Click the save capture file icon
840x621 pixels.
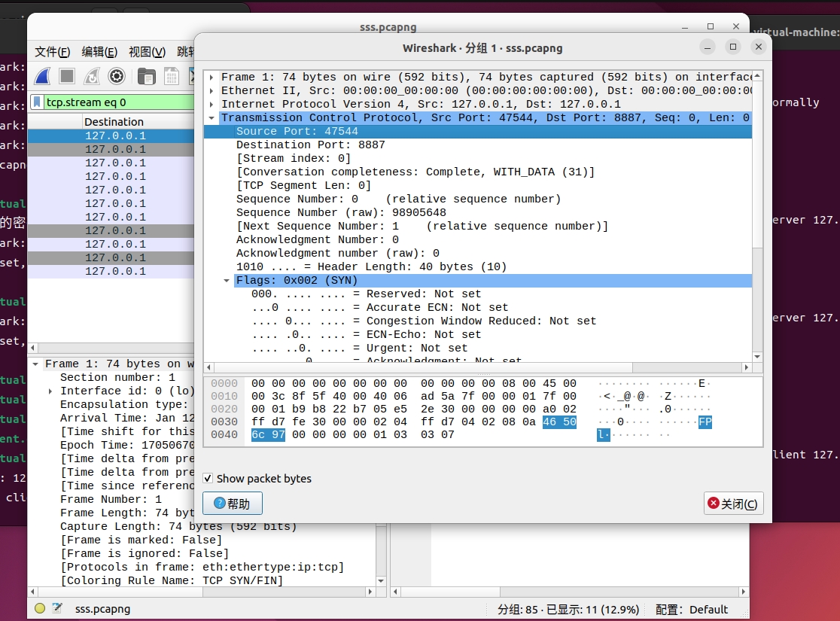tap(172, 77)
